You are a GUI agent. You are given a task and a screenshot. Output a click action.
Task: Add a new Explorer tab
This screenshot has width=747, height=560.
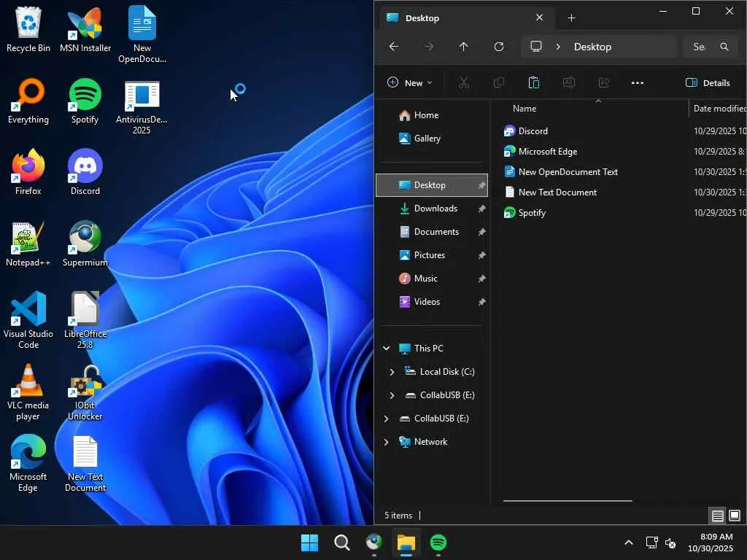[571, 18]
